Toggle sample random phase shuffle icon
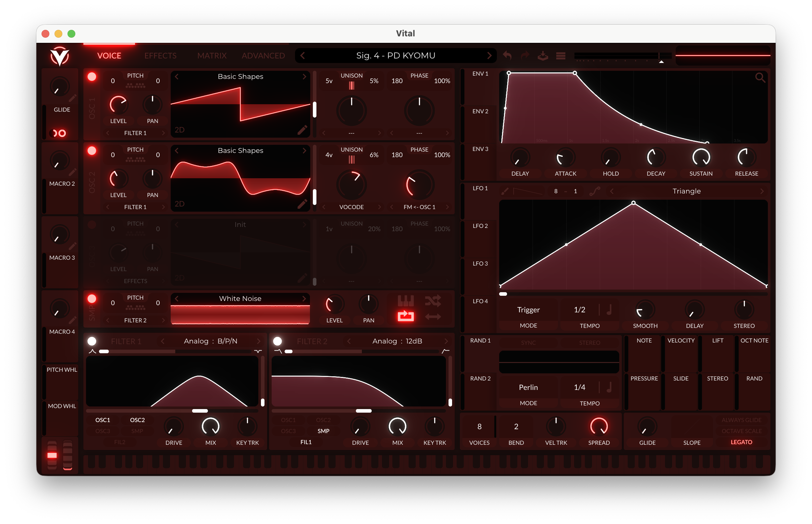Viewport: 812px width, 524px height. click(433, 301)
